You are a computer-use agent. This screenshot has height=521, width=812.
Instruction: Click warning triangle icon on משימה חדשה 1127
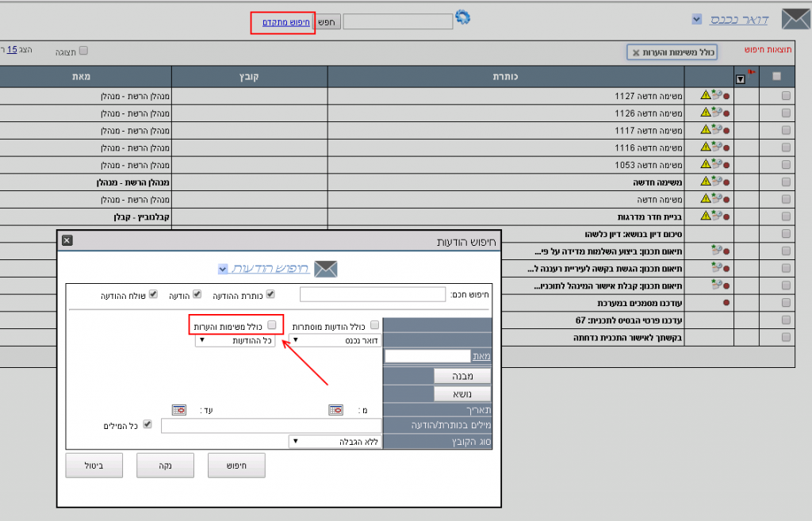(x=705, y=95)
